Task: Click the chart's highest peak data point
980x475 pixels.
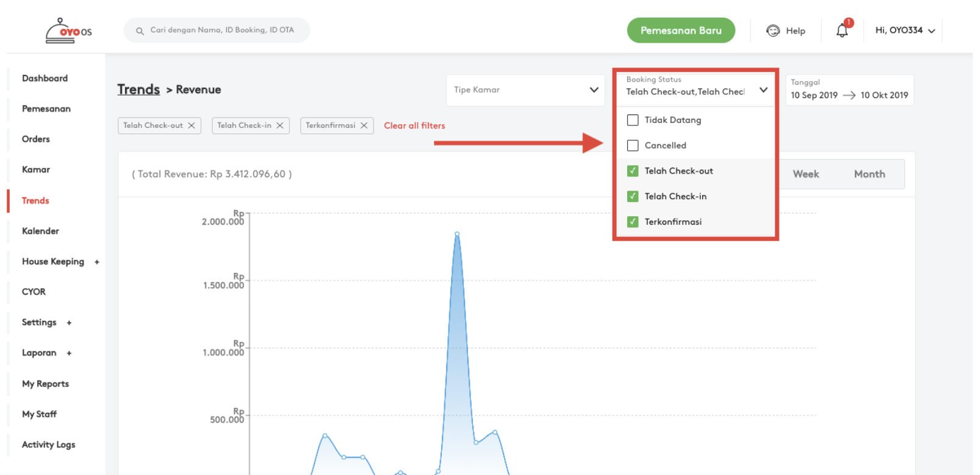Action: click(457, 234)
